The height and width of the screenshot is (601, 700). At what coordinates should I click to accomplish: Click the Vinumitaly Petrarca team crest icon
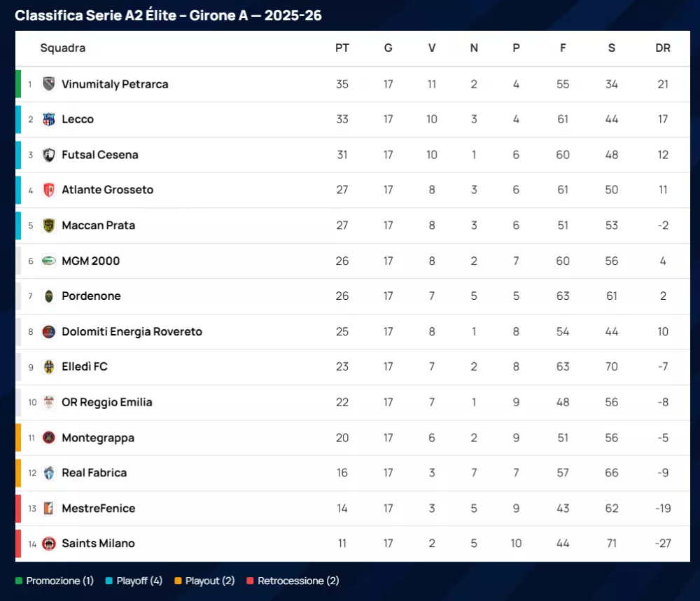tap(48, 84)
